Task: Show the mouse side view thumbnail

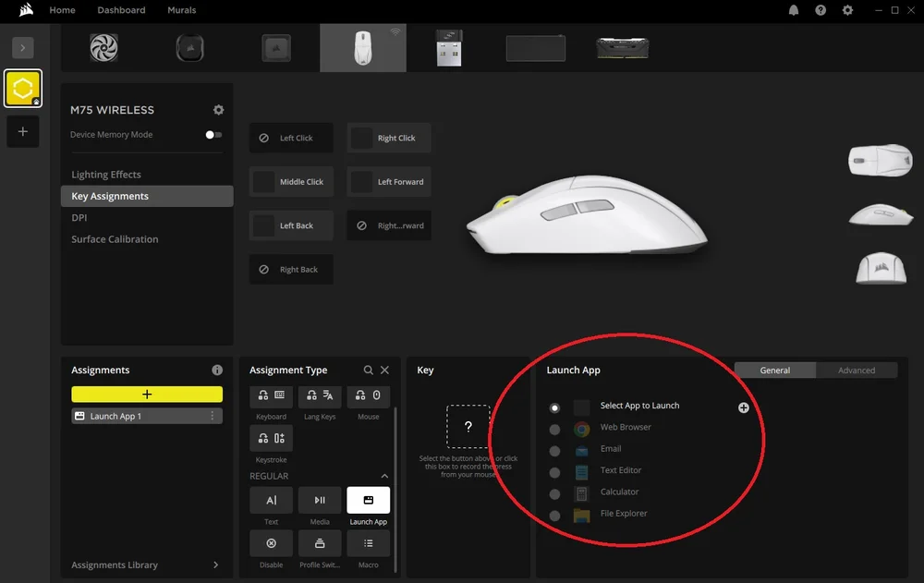Action: (x=881, y=214)
